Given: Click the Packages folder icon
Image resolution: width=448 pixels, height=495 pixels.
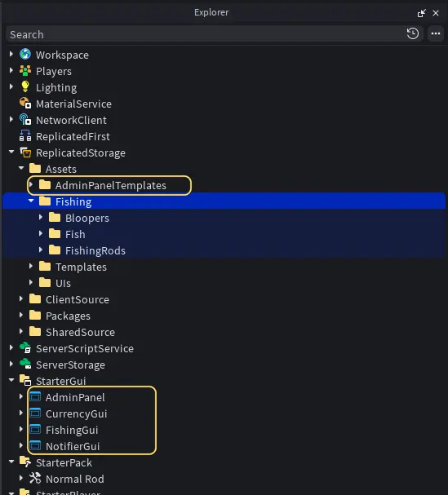Looking at the screenshot, I should (x=35, y=316).
